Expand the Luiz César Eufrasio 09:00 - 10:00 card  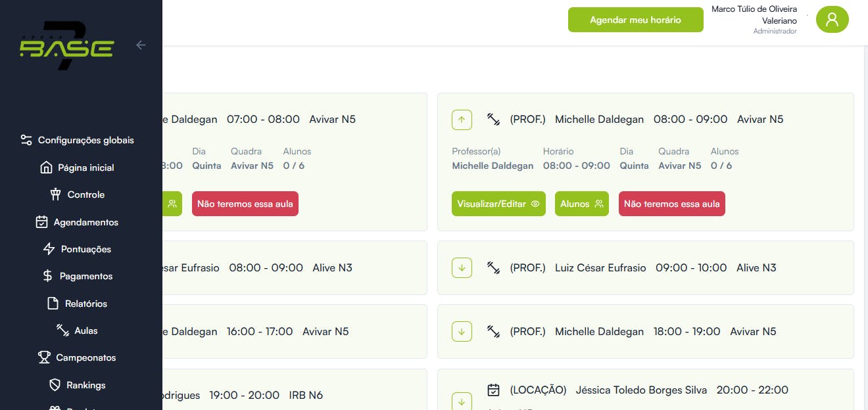click(x=462, y=268)
